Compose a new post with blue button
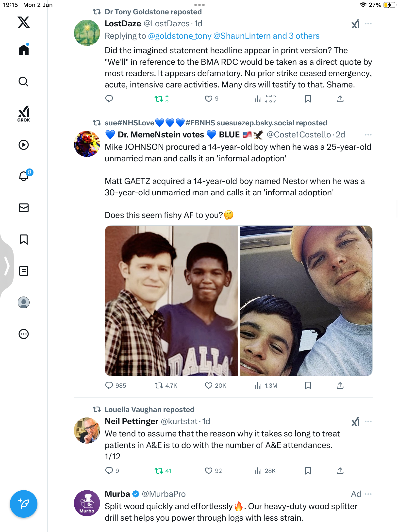Viewport: 399px width, 532px height. [24, 504]
